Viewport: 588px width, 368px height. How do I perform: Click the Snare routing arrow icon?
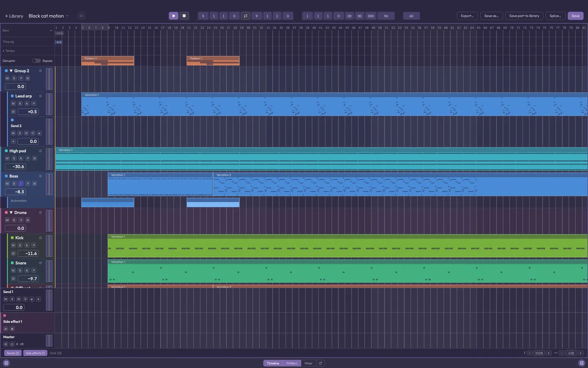(x=33, y=270)
